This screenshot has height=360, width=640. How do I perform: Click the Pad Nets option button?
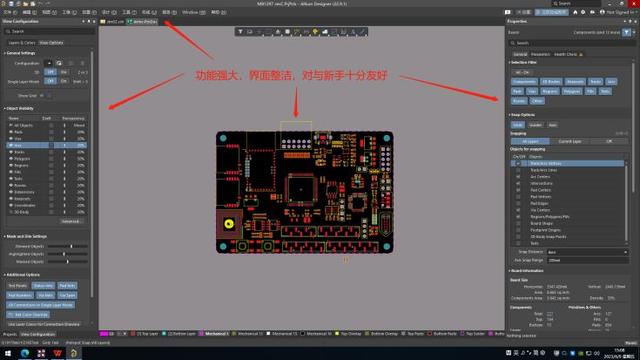(x=67, y=286)
